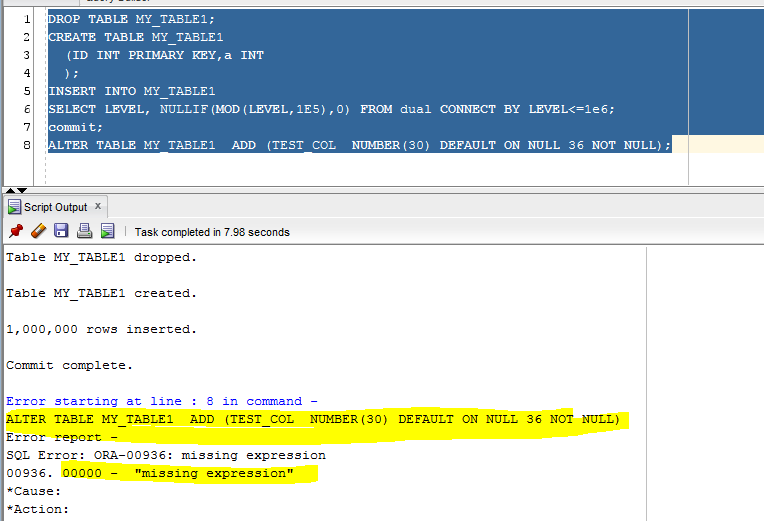Print the script output
The image size is (764, 521).
point(84,231)
